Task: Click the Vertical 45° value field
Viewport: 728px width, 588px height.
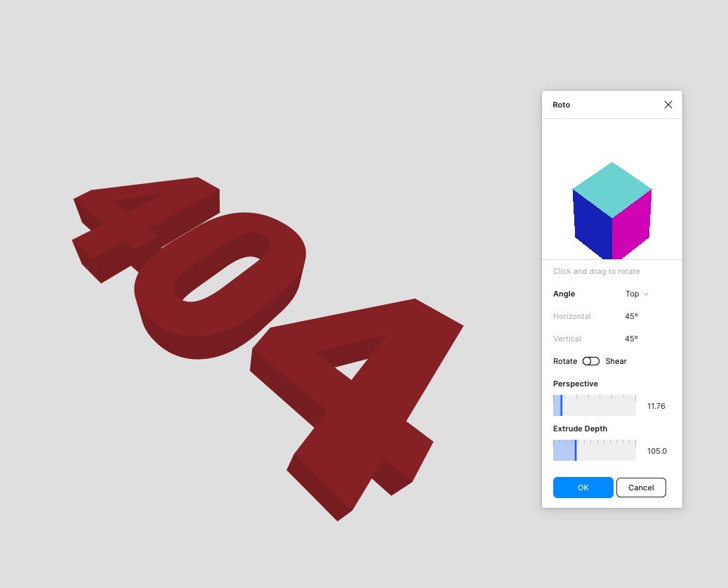Action: 631,339
